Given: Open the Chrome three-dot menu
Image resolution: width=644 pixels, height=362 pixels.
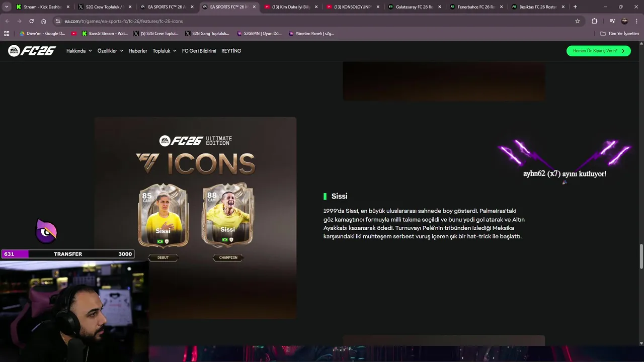Looking at the screenshot, I should click(636, 21).
